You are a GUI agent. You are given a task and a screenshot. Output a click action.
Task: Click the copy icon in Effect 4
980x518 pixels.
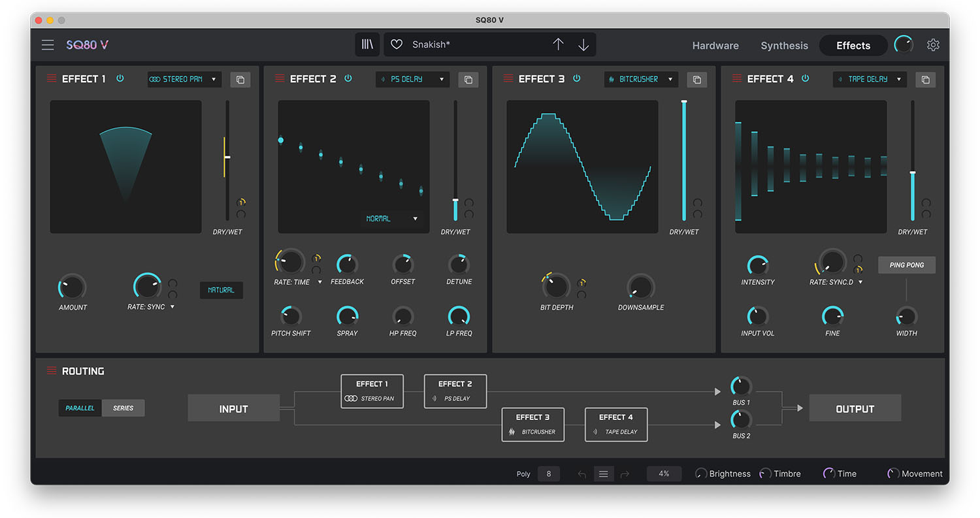pos(925,80)
